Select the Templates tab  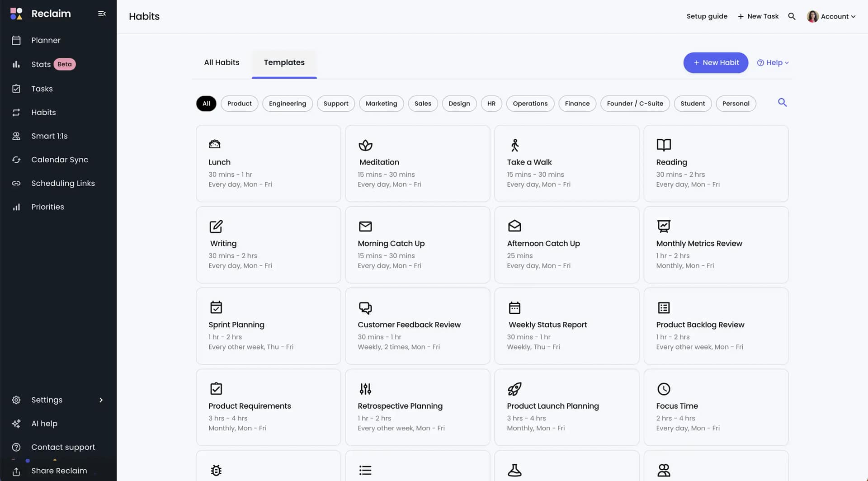click(x=284, y=62)
